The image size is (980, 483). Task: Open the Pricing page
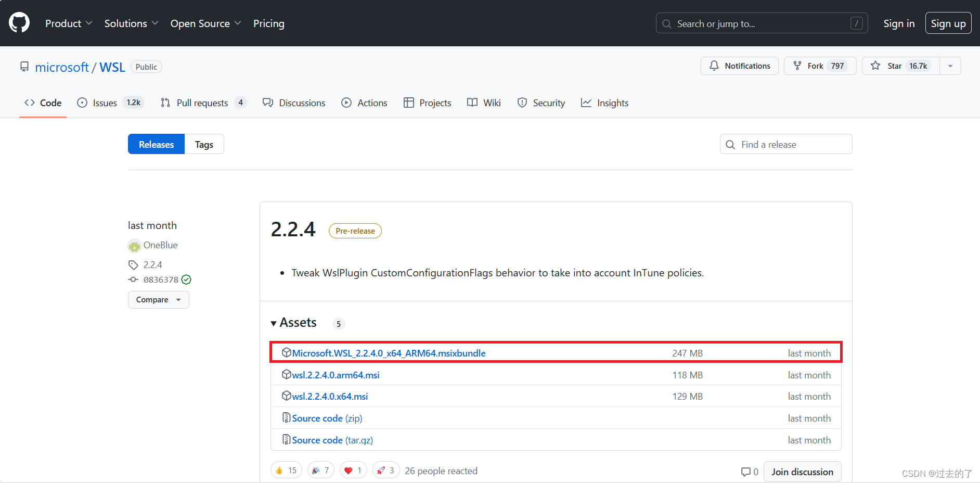click(x=269, y=23)
